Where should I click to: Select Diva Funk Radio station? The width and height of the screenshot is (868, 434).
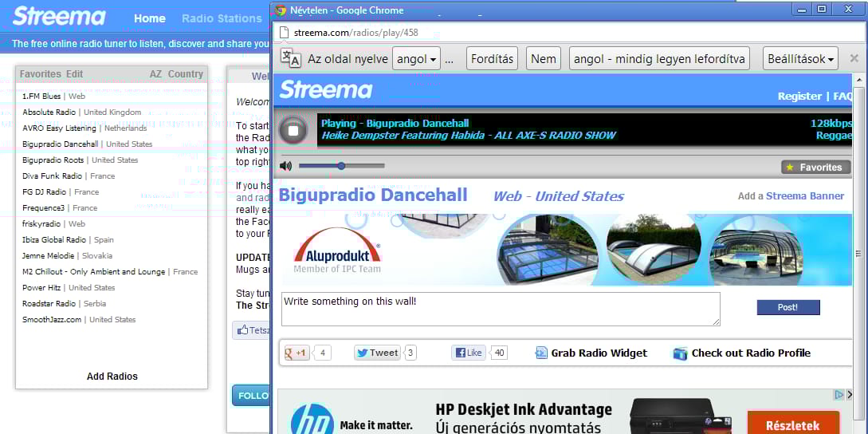click(x=52, y=176)
